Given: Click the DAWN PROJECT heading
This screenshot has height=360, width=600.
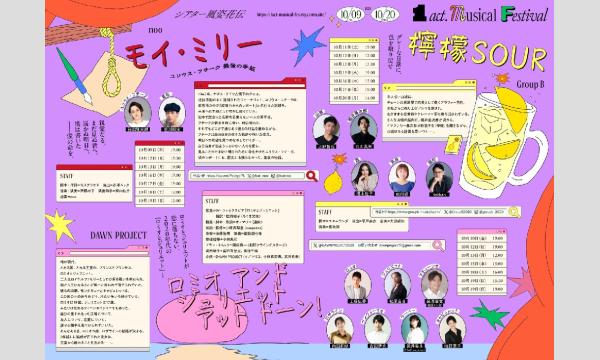Looking at the screenshot, I should point(118,235).
